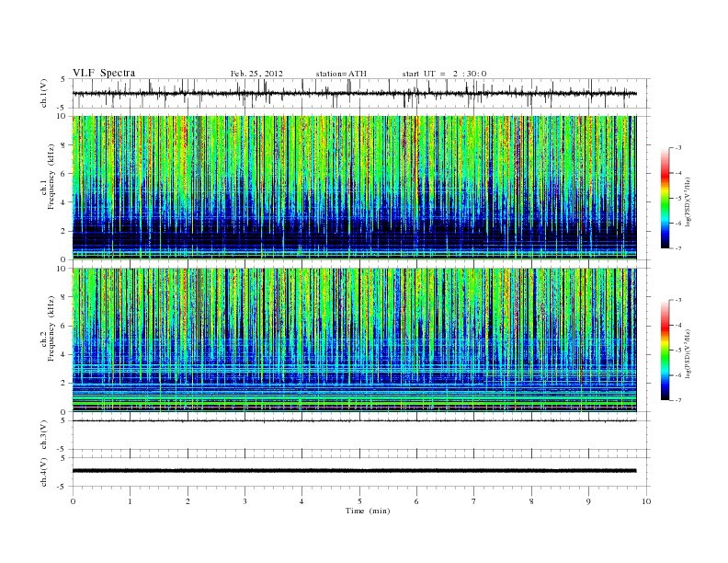Click the "station=ATH" header label

click(341, 74)
